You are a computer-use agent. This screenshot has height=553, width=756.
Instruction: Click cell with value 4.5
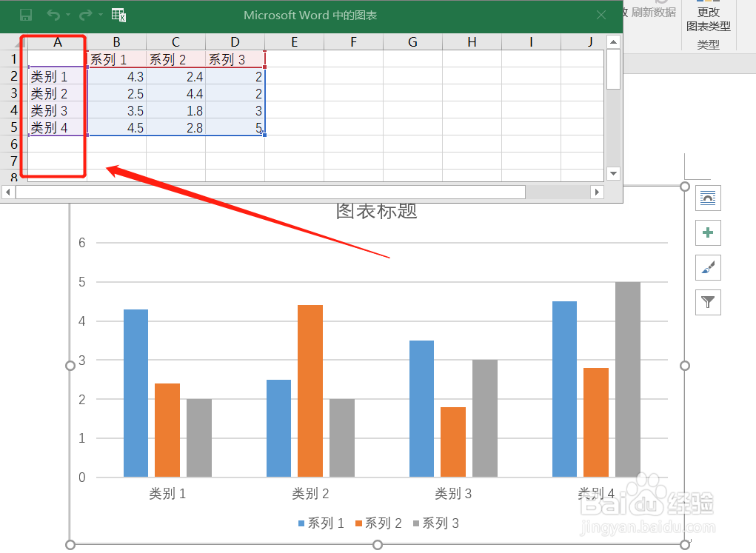pyautogui.click(x=117, y=127)
